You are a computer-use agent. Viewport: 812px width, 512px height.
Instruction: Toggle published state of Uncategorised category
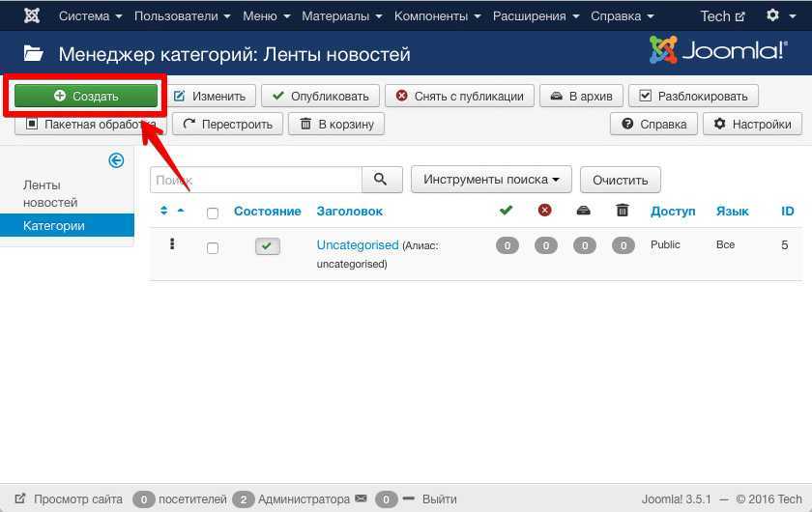(x=268, y=247)
